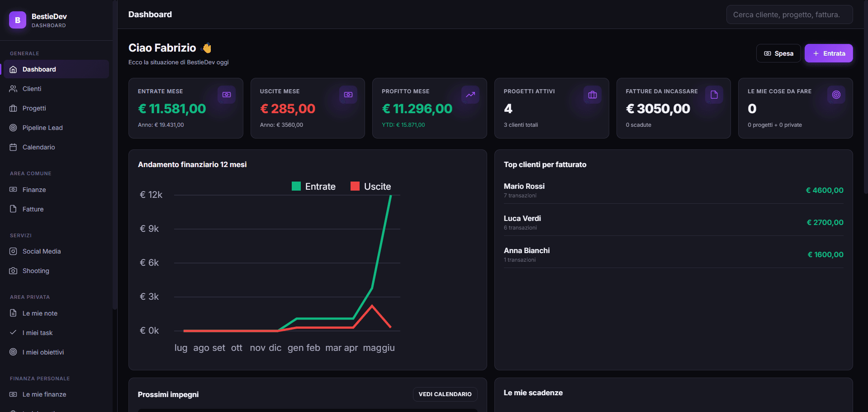Click the BestieDev logo icon
Image resolution: width=868 pixels, height=412 pixels.
tap(18, 20)
